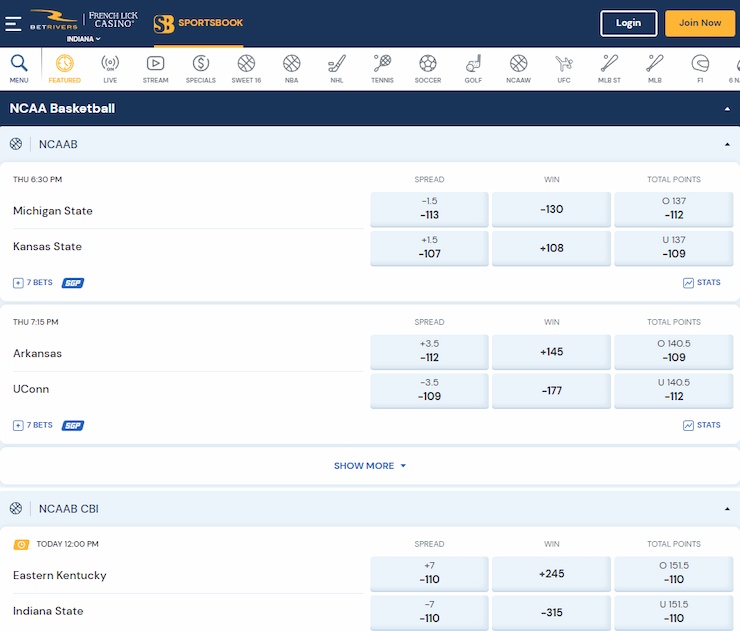Select Over 137 total points
Screen dimensions: 740x631
(673, 209)
